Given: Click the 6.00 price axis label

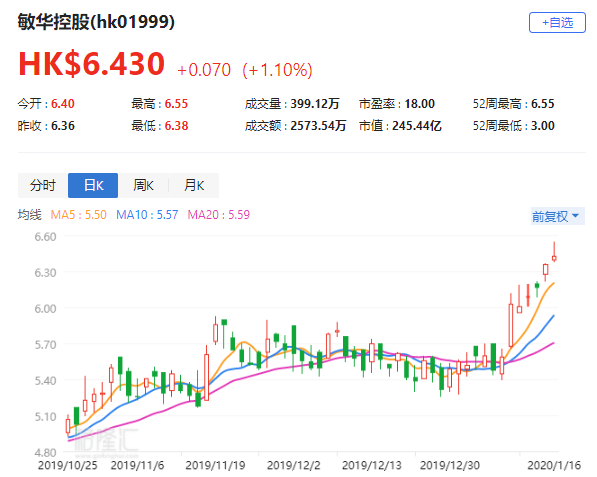Looking at the screenshot, I should coord(45,308).
